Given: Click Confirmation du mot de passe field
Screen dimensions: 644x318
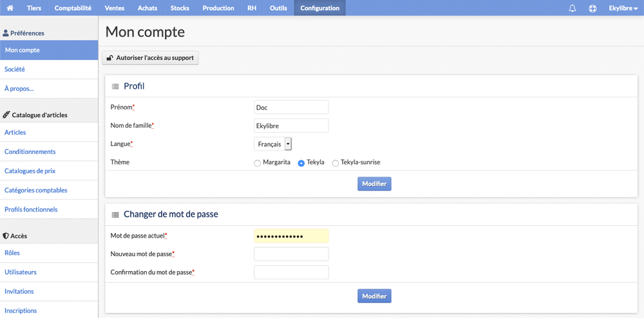Looking at the screenshot, I should click(x=291, y=272).
